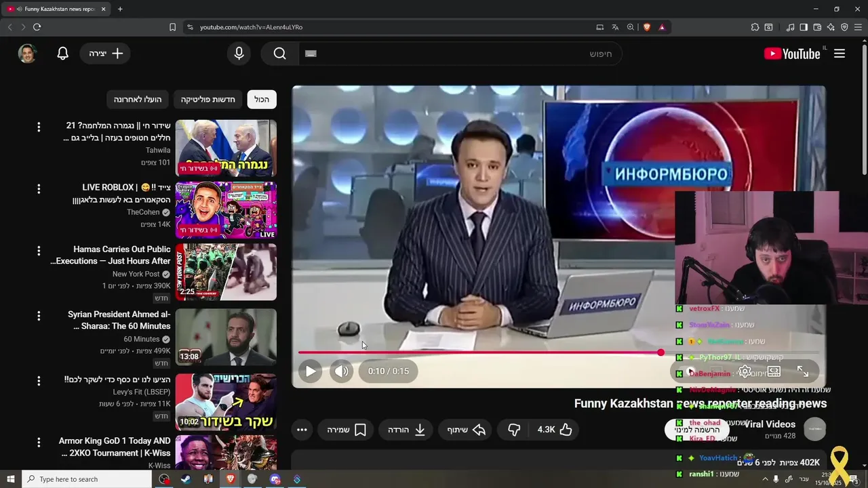Switch to the Funny Kazakhstan news tab
This screenshot has width=868, height=488.
[57, 9]
